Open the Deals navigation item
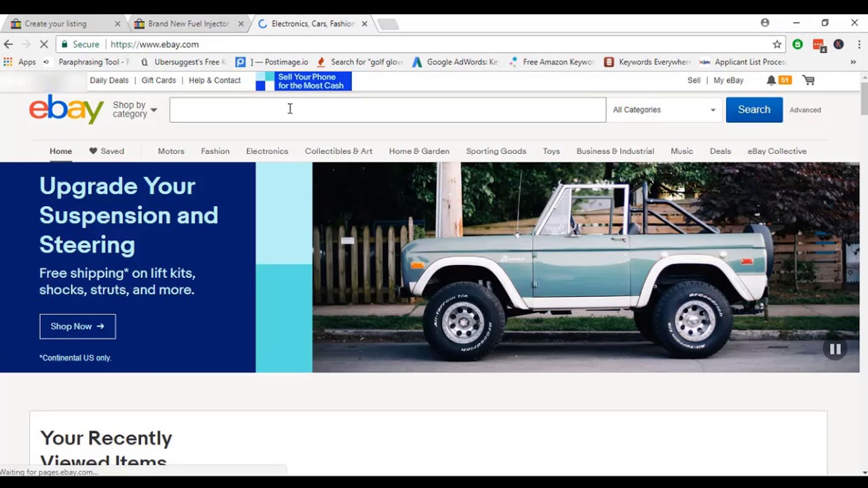 pos(720,151)
